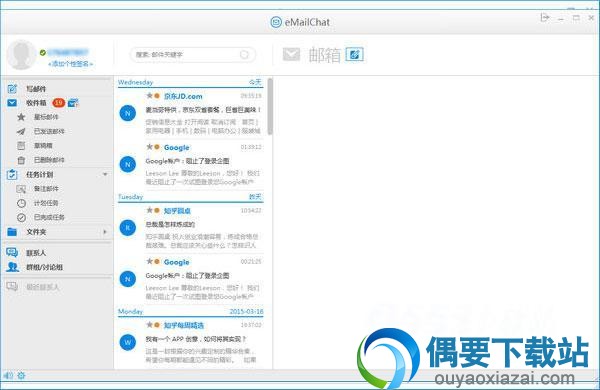Click the 2015-03-16 date label
600x390 pixels.
[246, 312]
